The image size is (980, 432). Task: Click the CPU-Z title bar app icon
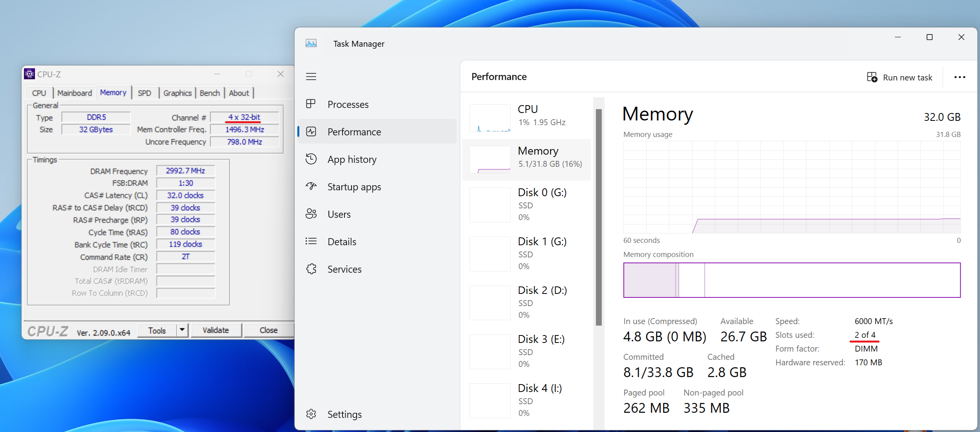pyautogui.click(x=29, y=74)
